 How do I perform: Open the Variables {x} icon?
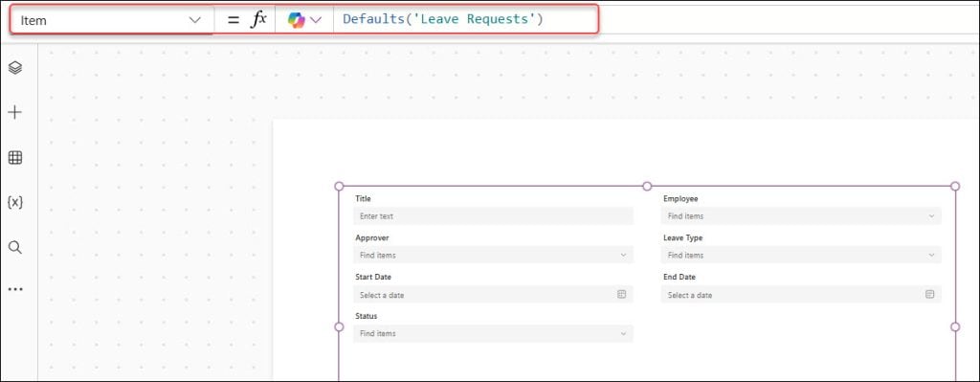[x=15, y=203]
